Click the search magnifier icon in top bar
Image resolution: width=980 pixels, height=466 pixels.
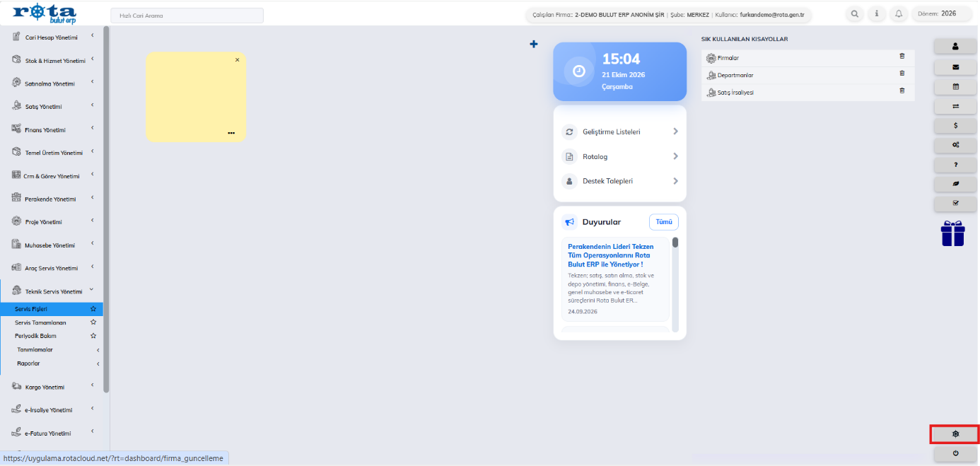tap(856, 14)
